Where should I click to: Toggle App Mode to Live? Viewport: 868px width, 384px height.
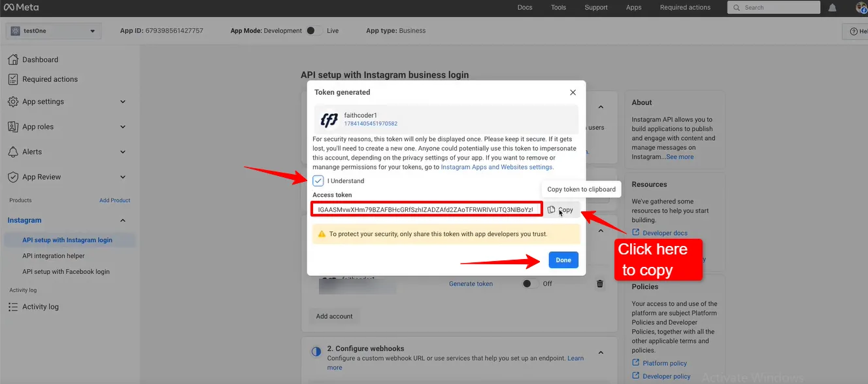314,31
